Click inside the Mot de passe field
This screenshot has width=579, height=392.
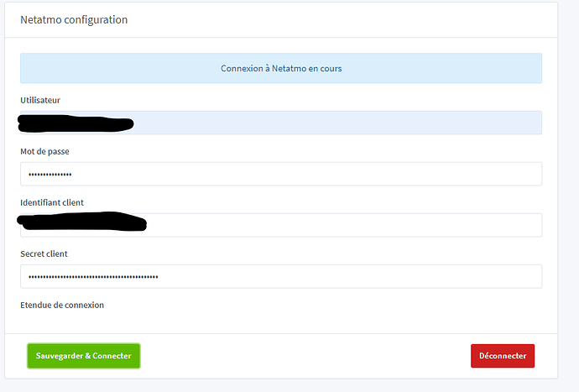[x=336, y=174]
